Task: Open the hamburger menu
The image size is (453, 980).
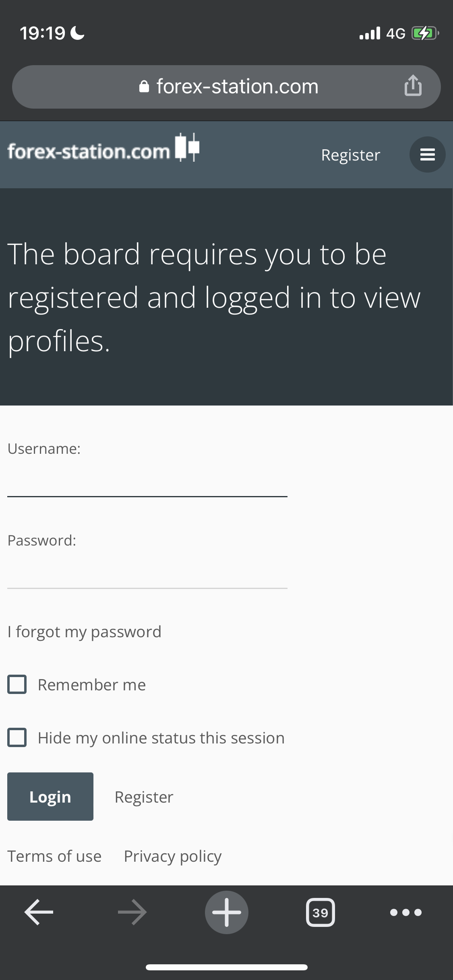Action: point(427,154)
